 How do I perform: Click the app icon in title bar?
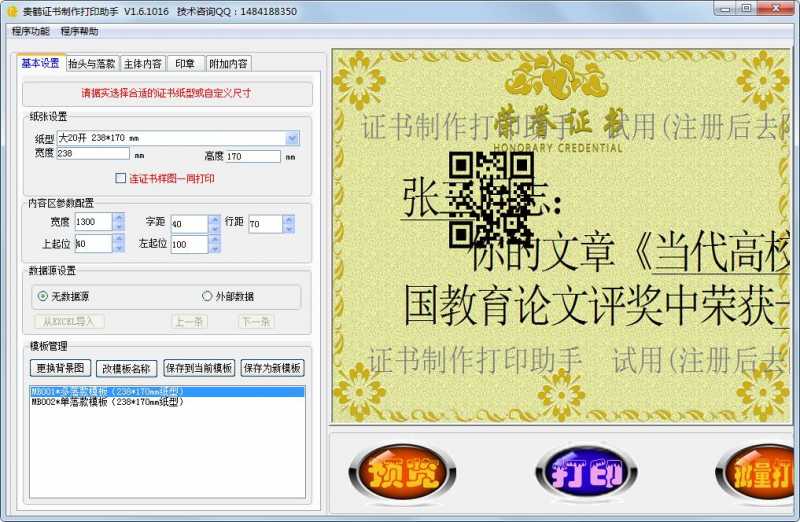pyautogui.click(x=12, y=11)
